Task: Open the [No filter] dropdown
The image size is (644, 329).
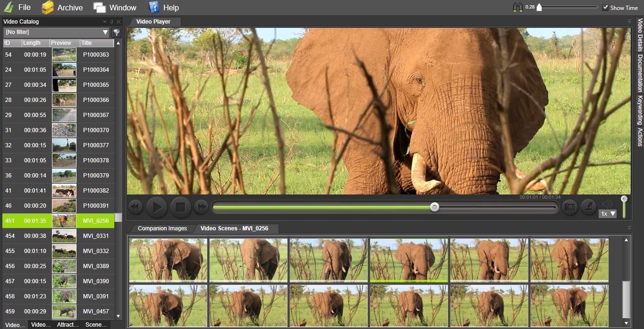Action: tap(105, 33)
